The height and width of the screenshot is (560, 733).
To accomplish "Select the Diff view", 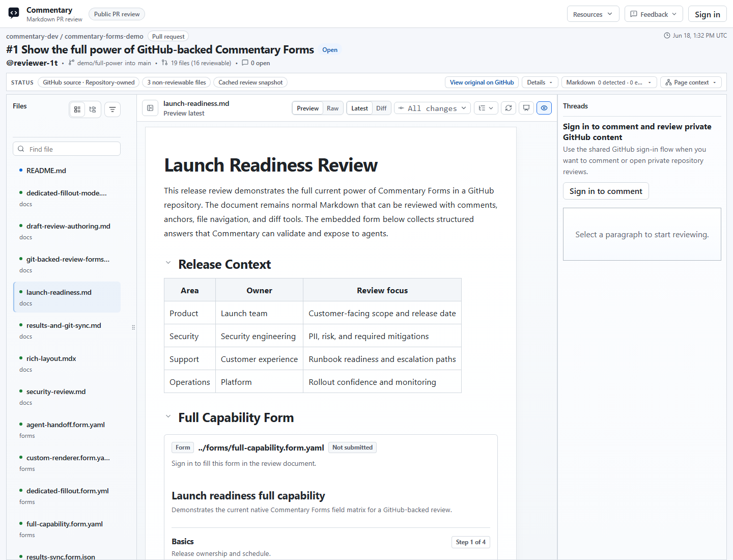I will pos(381,108).
